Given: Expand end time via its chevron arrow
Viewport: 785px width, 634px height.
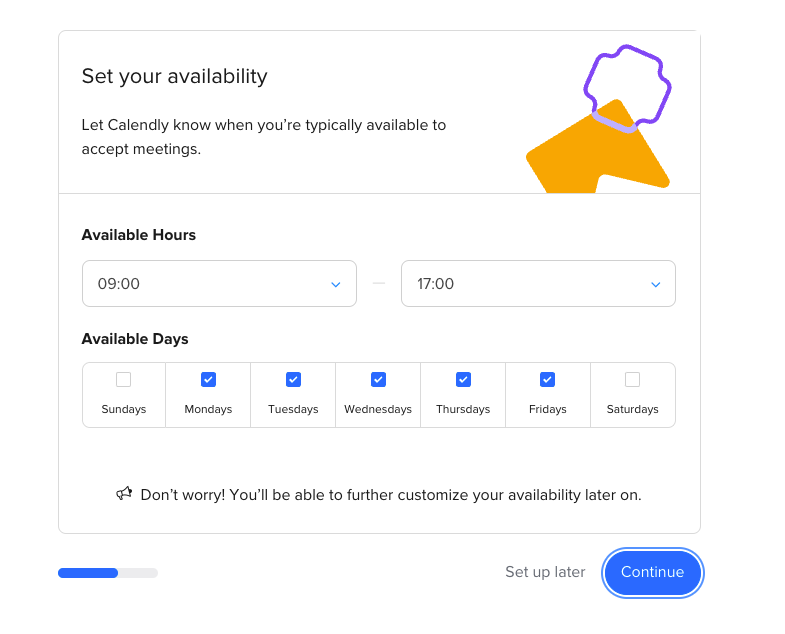Looking at the screenshot, I should [655, 284].
